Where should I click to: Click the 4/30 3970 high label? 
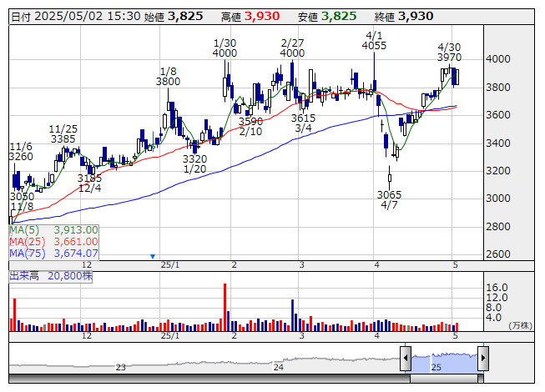click(449, 52)
